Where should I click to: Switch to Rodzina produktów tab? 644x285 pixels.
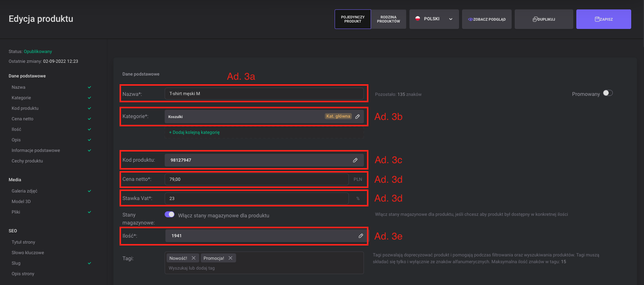(x=388, y=19)
